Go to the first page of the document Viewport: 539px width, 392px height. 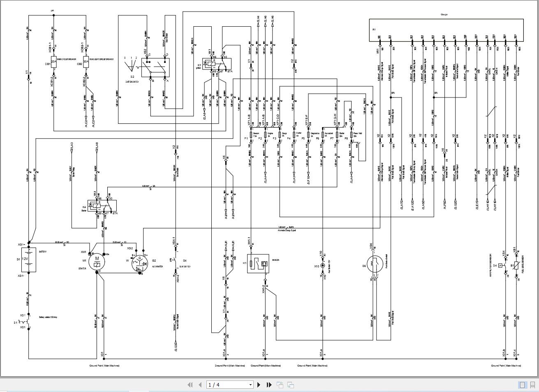(x=190, y=385)
